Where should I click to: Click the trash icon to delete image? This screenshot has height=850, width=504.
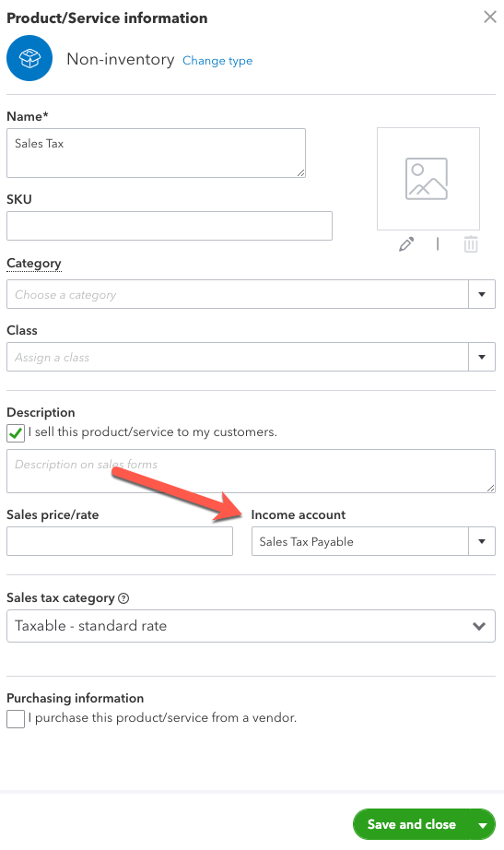point(471,244)
